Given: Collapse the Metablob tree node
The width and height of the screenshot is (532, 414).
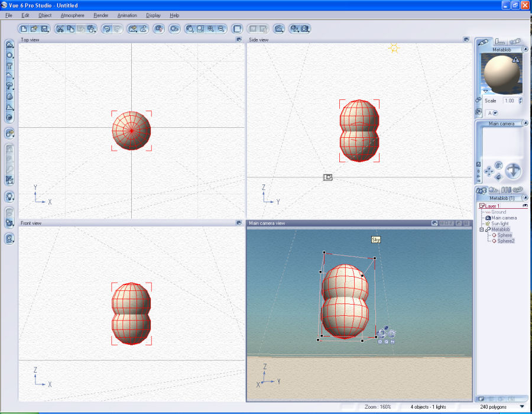Looking at the screenshot, I should (x=481, y=229).
